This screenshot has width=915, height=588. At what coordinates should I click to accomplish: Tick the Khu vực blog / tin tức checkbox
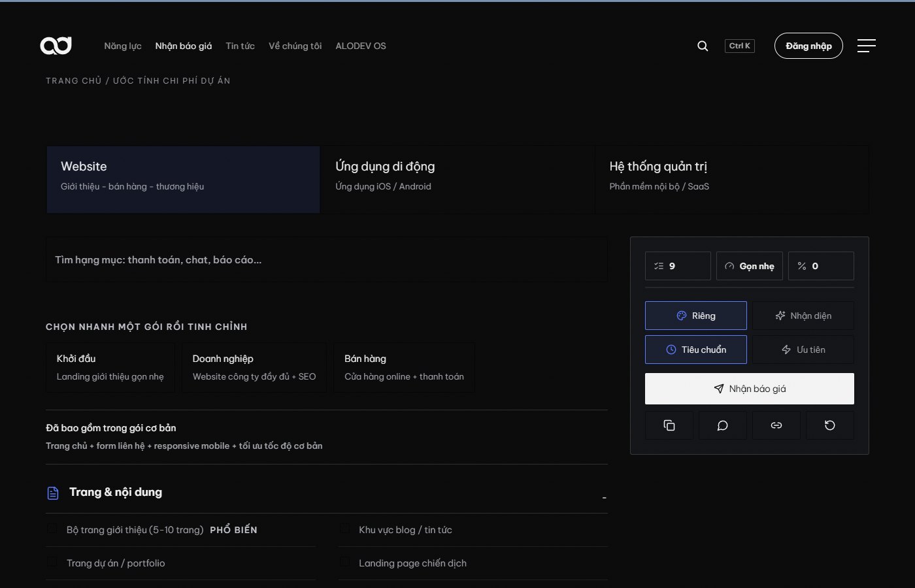[344, 529]
